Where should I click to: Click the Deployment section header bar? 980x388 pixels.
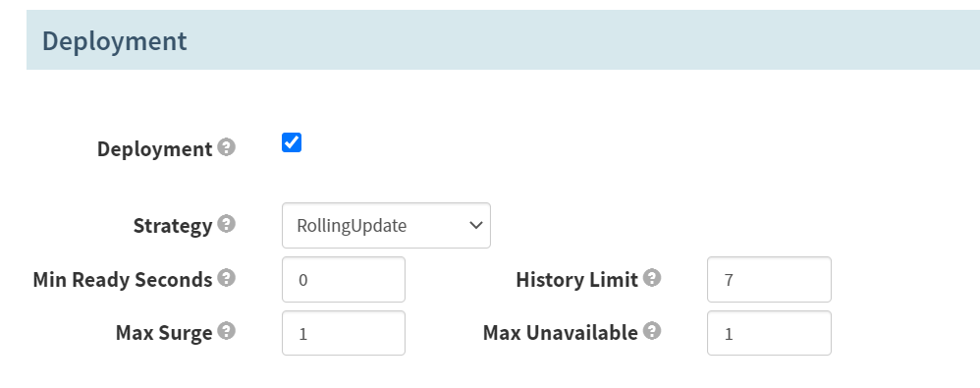click(x=503, y=39)
